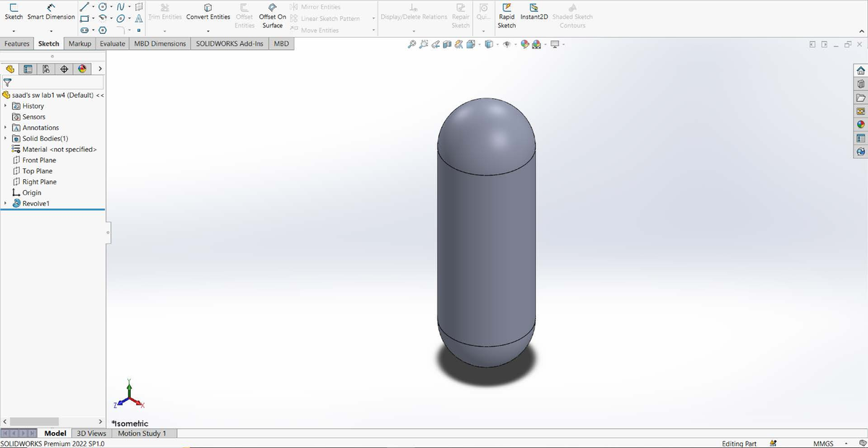Open the DisplayManager tab icon

point(82,69)
